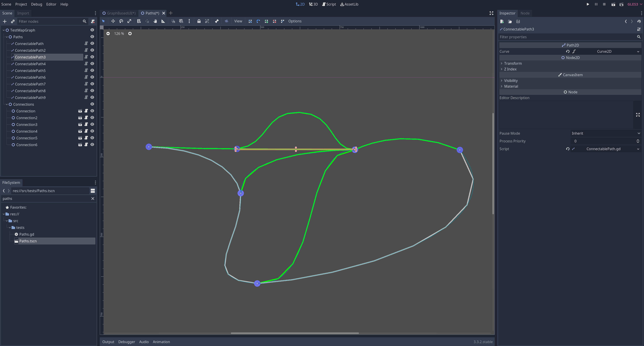
Task: Hide ConnectablePath5 with its eye icon
Action: point(92,71)
